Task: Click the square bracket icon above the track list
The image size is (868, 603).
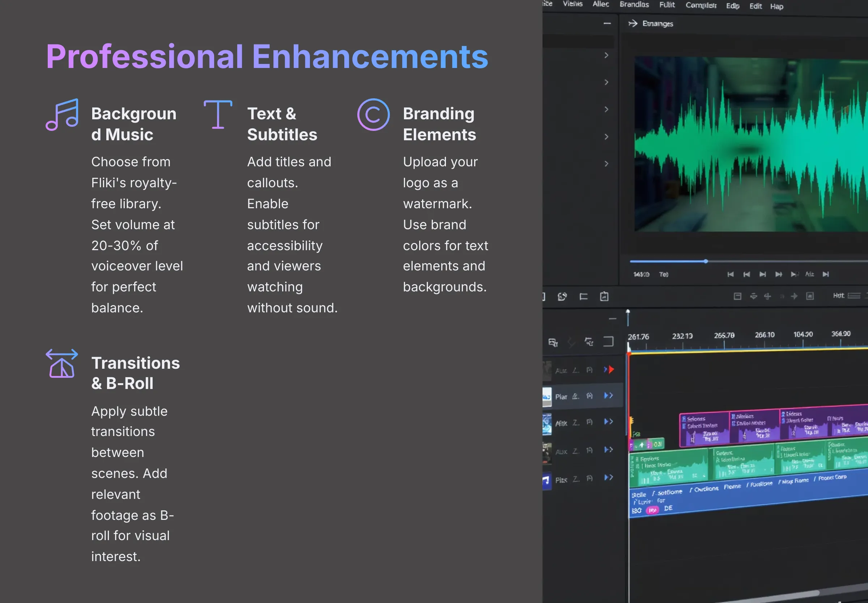Action: point(608,342)
